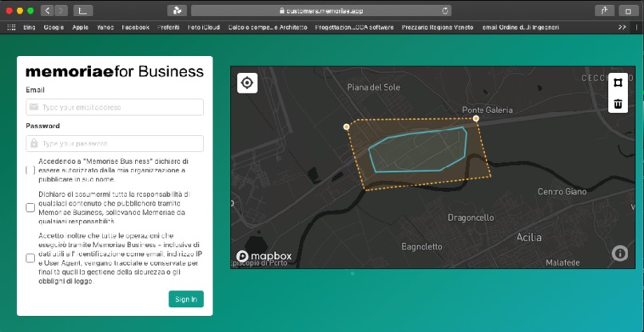Focus the Password input field
Image resolution: width=644 pixels, height=332 pixels.
[114, 143]
